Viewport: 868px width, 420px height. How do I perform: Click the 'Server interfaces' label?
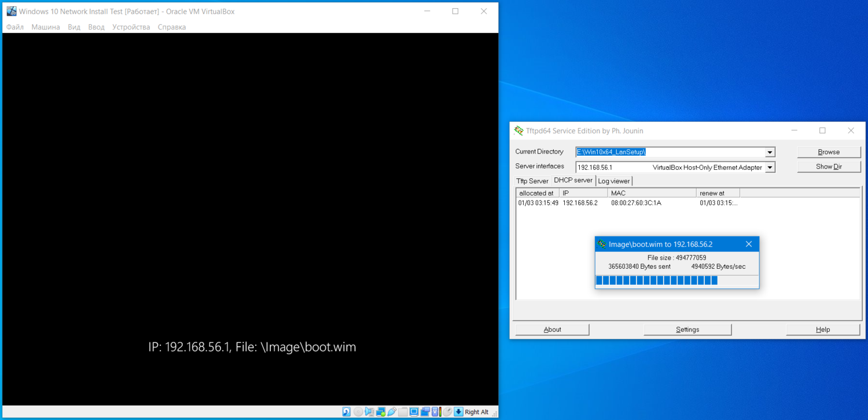click(x=540, y=166)
